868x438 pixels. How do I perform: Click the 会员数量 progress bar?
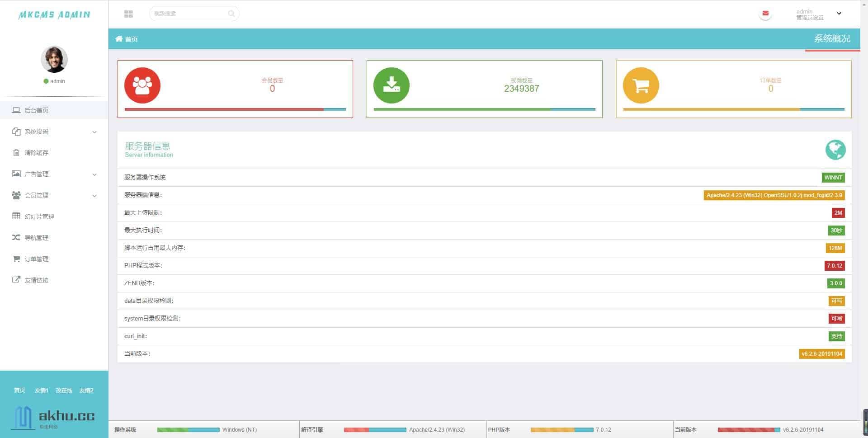(x=235, y=109)
